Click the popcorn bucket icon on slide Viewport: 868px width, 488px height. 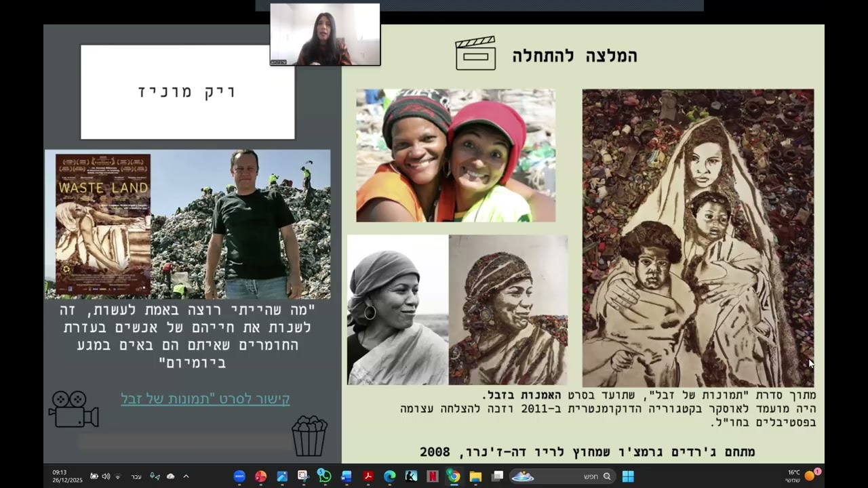pos(309,436)
